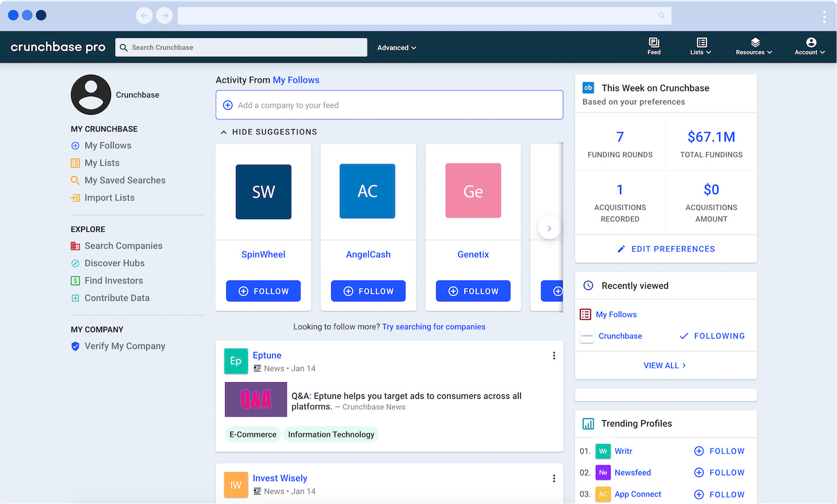
Task: Click the browser address bar
Action: (424, 15)
